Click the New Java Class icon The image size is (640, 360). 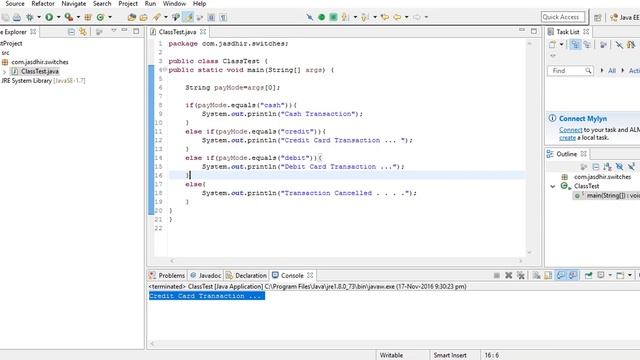[x=100, y=17]
